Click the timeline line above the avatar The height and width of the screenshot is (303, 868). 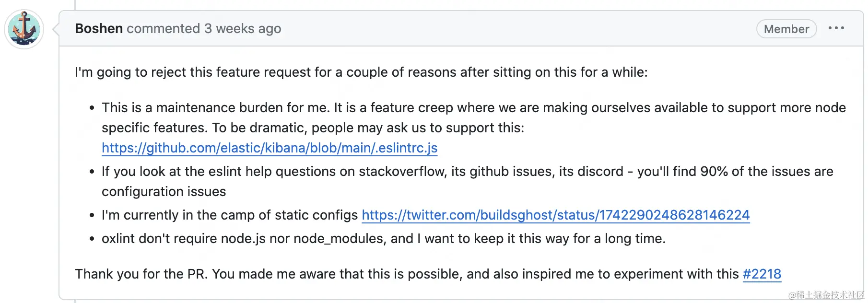pos(75,4)
